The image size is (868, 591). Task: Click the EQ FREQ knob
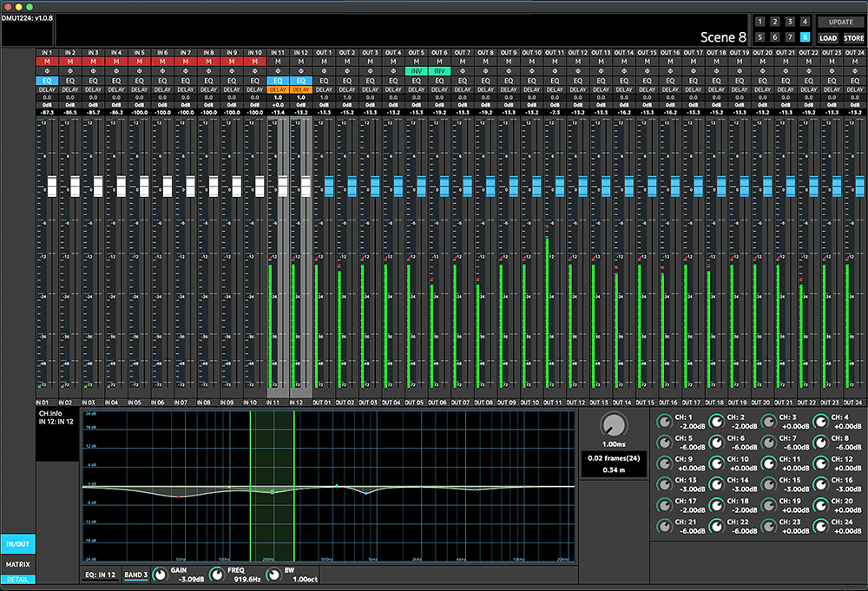tap(215, 575)
